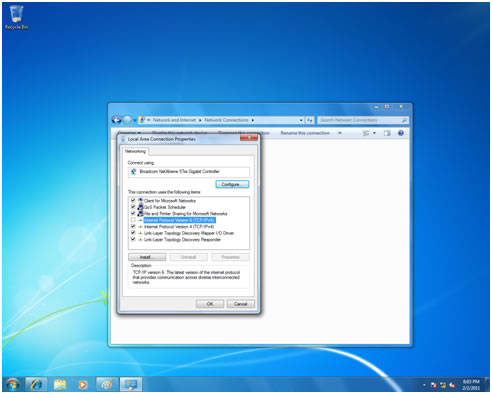492x394 pixels.
Task: Click the volume icon in system tray
Action: 452,385
